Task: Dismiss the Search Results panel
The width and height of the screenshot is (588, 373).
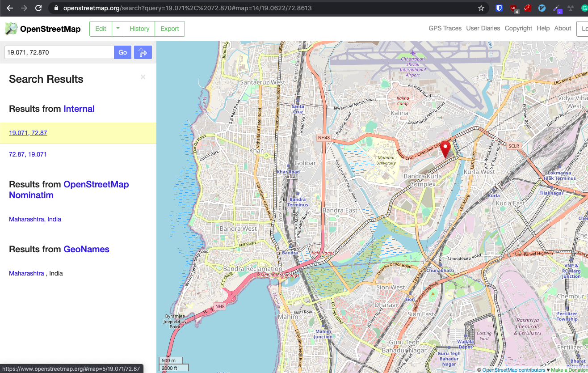Action: tap(143, 77)
